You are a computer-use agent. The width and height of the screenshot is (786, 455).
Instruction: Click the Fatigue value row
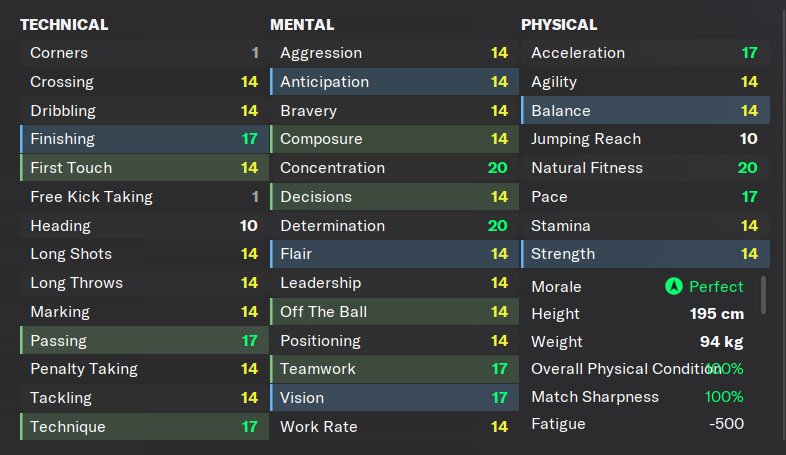(x=640, y=424)
